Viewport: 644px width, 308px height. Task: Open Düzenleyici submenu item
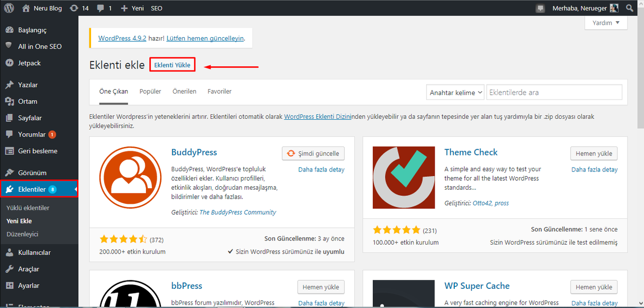coord(23,234)
